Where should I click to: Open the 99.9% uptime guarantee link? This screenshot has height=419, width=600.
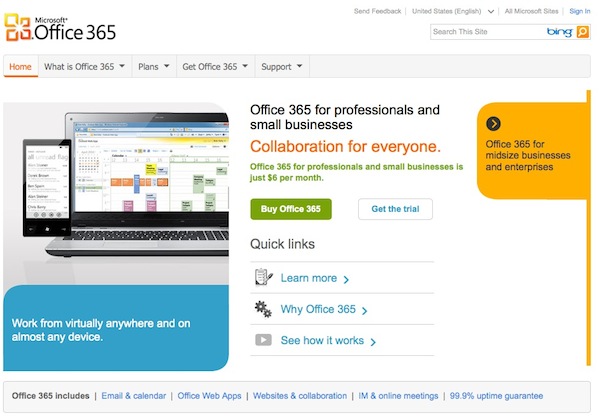[496, 396]
